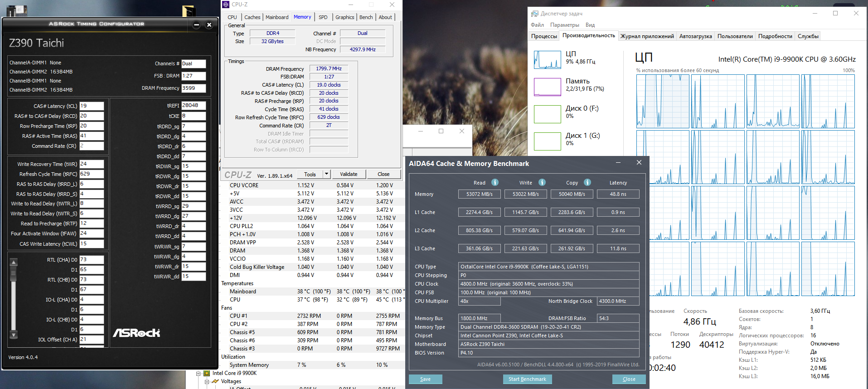Open the Параметры menu in Task Manager

pyautogui.click(x=565, y=25)
